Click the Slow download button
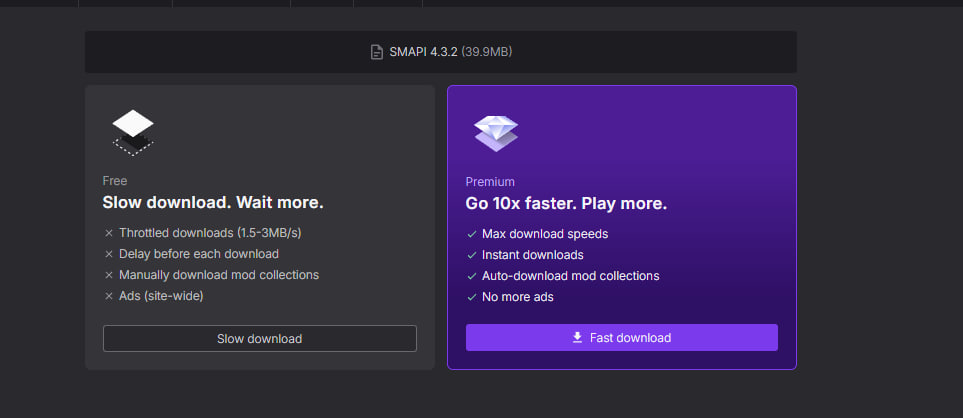 click(x=260, y=339)
